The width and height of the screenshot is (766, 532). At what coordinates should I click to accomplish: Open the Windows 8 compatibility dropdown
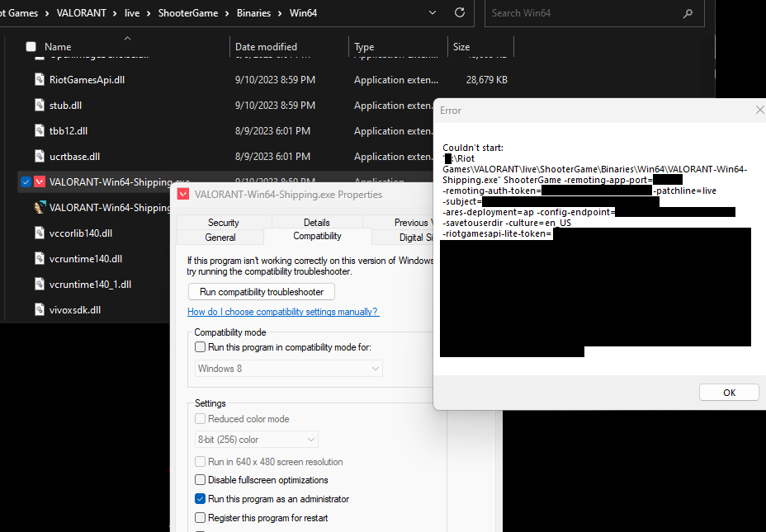click(x=289, y=369)
